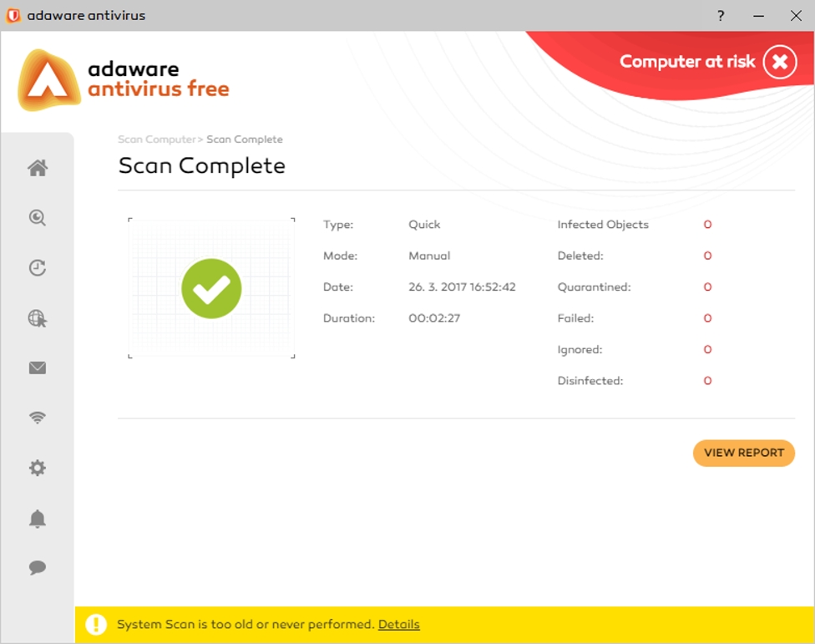Open Scan Computer magnifier icon in sidebar

point(38,218)
